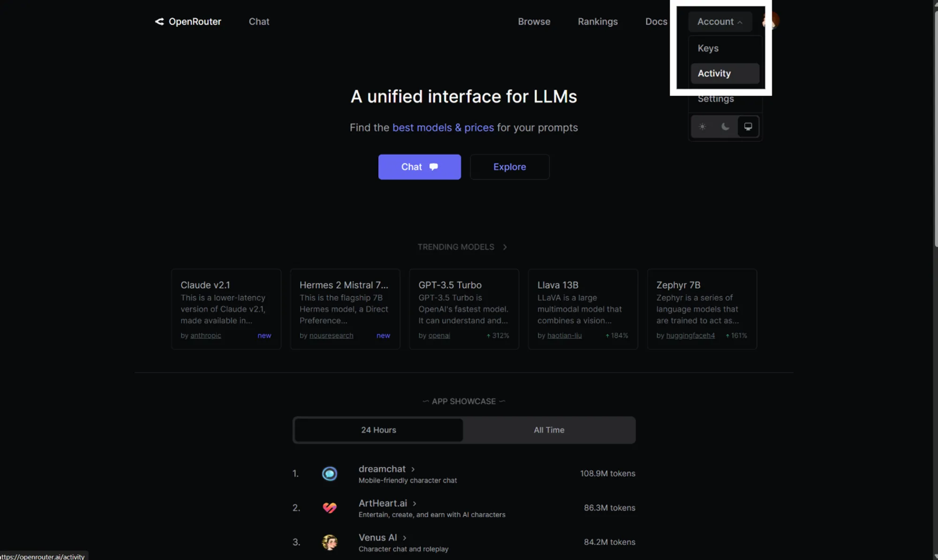Toggle monitor display mode icon

coord(748,126)
